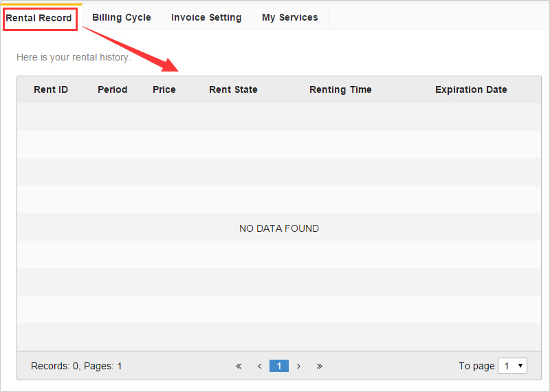Viewport: 550px width, 392px height.
Task: Switch to the My Services tab
Action: pyautogui.click(x=289, y=18)
